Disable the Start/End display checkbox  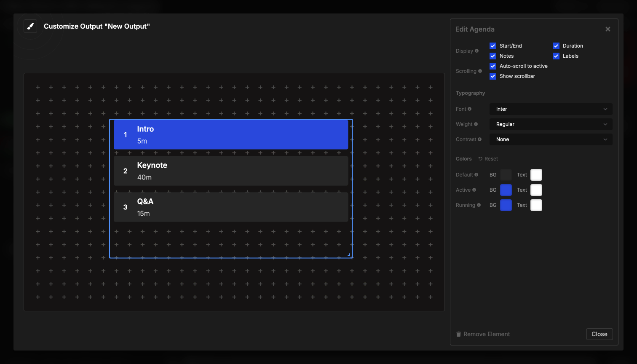pyautogui.click(x=493, y=46)
